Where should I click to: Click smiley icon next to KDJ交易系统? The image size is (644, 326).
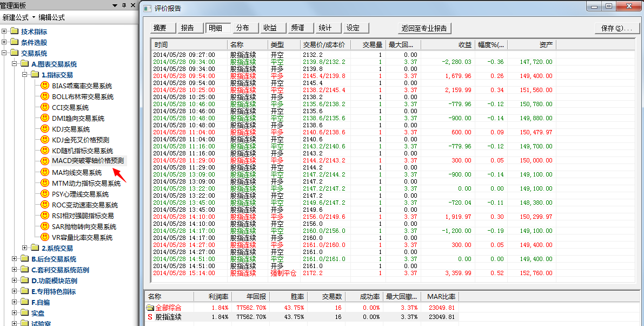point(45,129)
